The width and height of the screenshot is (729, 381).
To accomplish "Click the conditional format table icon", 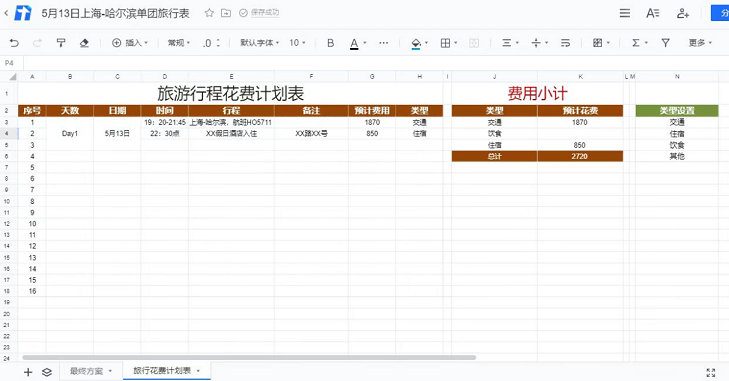I will (x=597, y=43).
